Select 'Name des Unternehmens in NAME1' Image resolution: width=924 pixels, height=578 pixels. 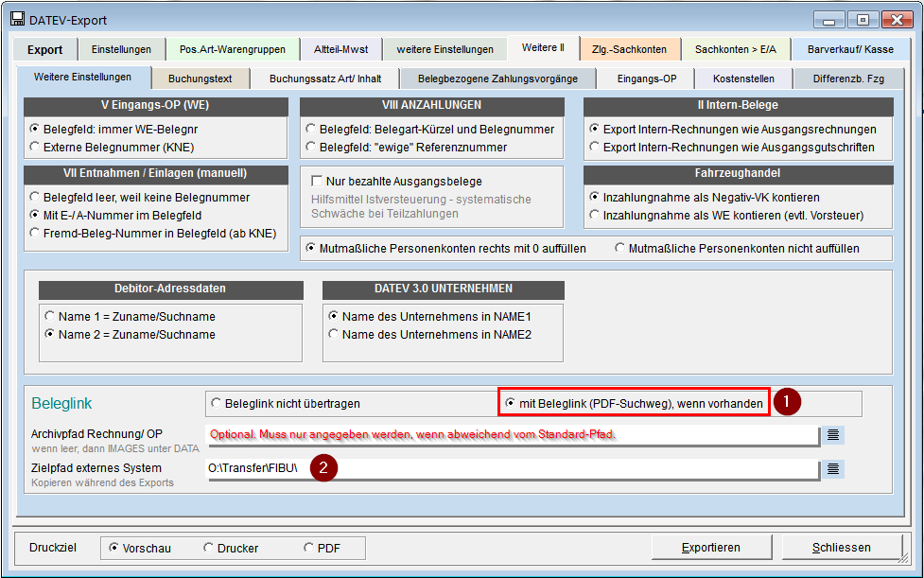430,316
